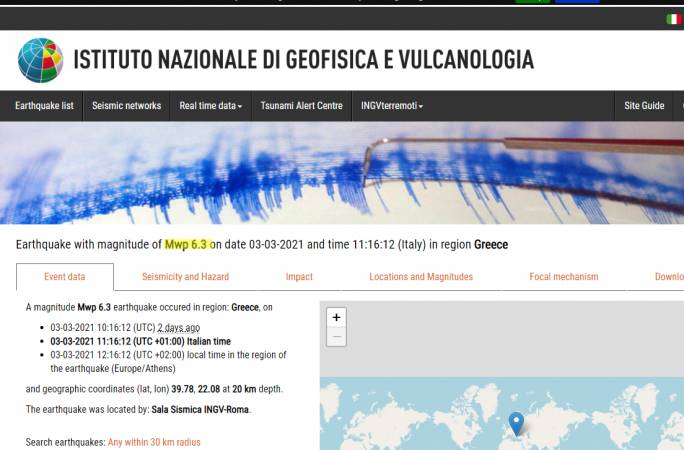The height and width of the screenshot is (450, 684).
Task: Open the Earthquake list menu item
Action: point(44,106)
